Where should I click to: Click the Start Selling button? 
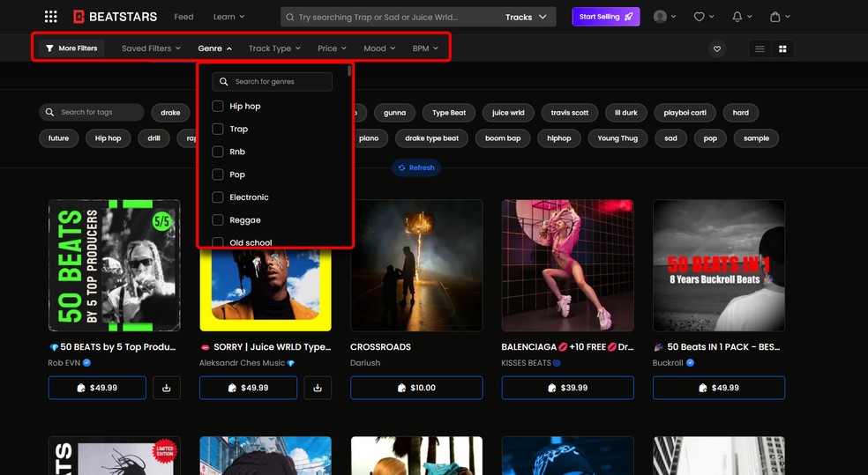[x=606, y=17]
